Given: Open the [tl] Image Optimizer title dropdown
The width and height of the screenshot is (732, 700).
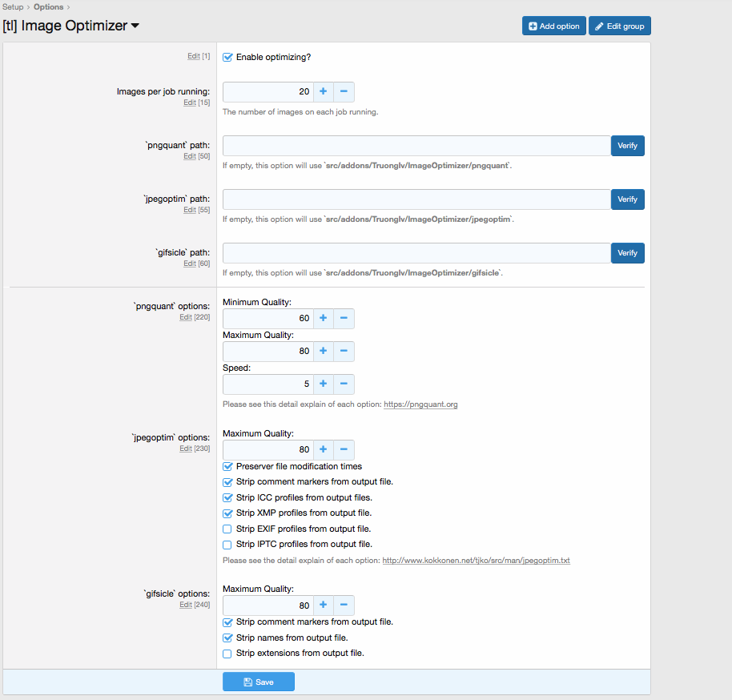Looking at the screenshot, I should (135, 26).
